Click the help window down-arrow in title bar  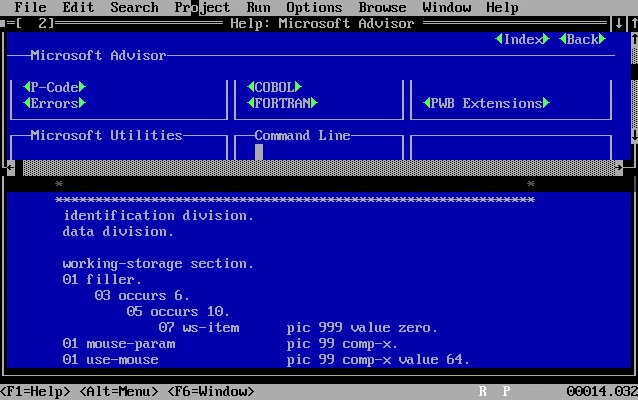click(x=618, y=23)
